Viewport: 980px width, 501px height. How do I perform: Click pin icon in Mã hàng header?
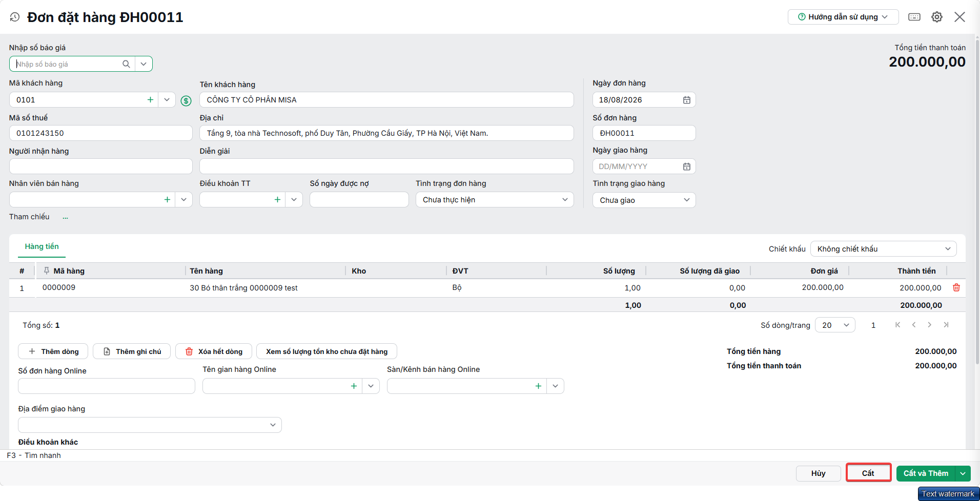47,270
